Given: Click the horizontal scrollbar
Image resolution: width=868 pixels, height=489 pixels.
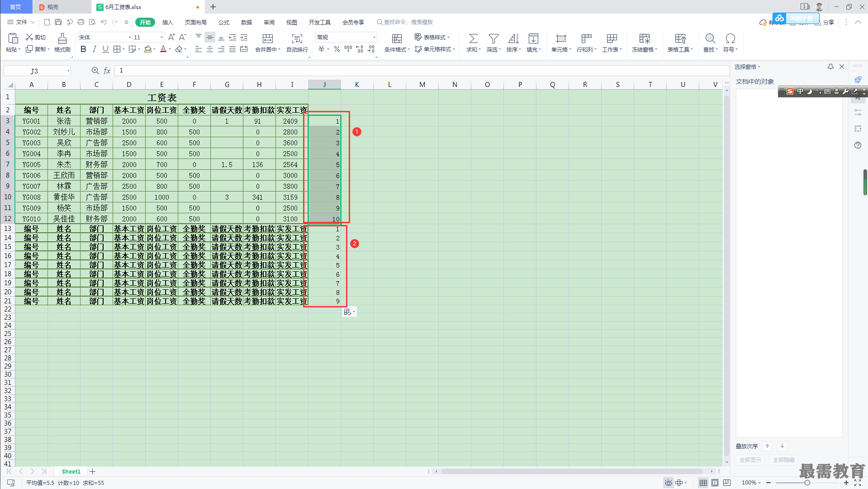Looking at the screenshot, I should [572, 471].
